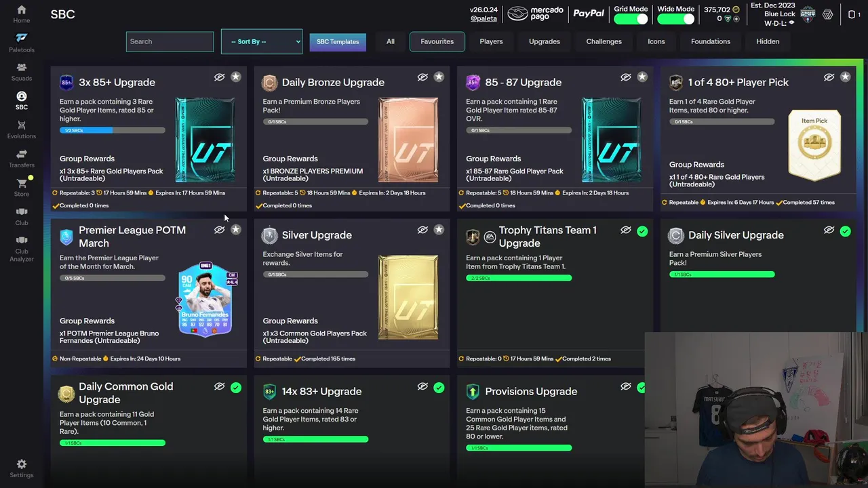Image resolution: width=868 pixels, height=488 pixels.
Task: Click the Mercado Pago logo
Action: click(536, 14)
